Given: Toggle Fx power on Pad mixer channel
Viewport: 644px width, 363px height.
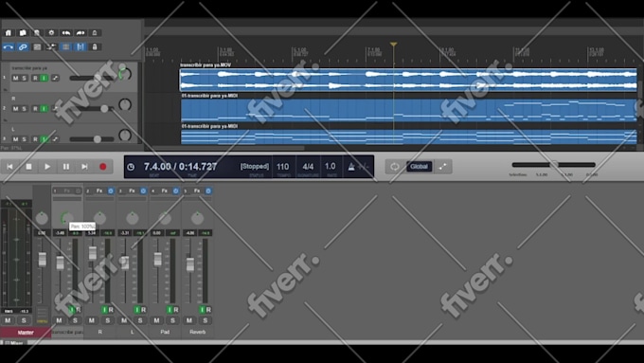Looking at the screenshot, I should pyautogui.click(x=176, y=191).
